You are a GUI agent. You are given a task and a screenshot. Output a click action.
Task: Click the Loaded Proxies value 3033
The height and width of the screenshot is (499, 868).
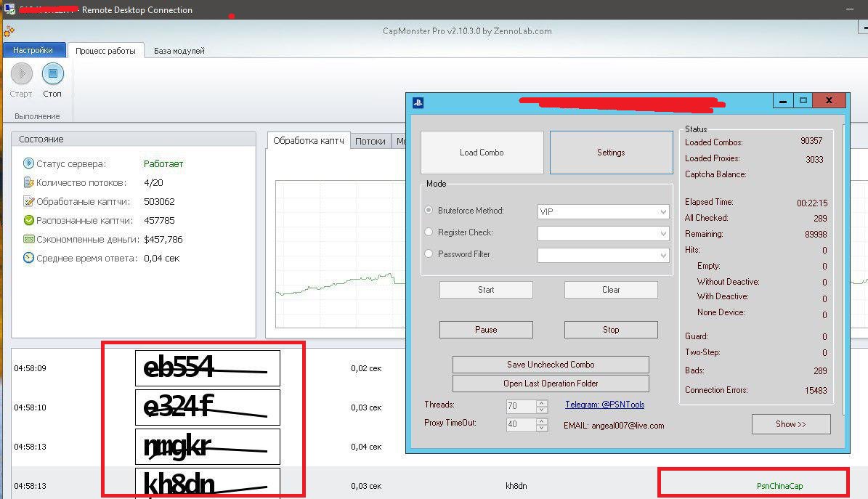[814, 160]
